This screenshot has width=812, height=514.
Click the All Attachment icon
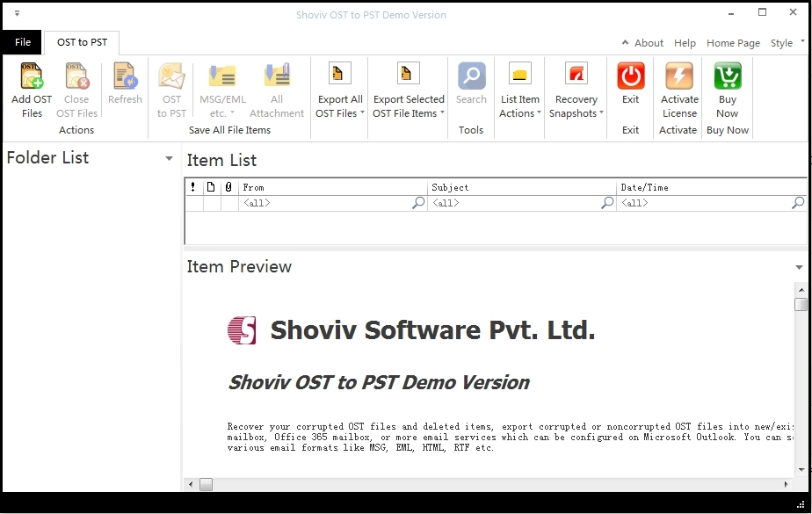(277, 76)
